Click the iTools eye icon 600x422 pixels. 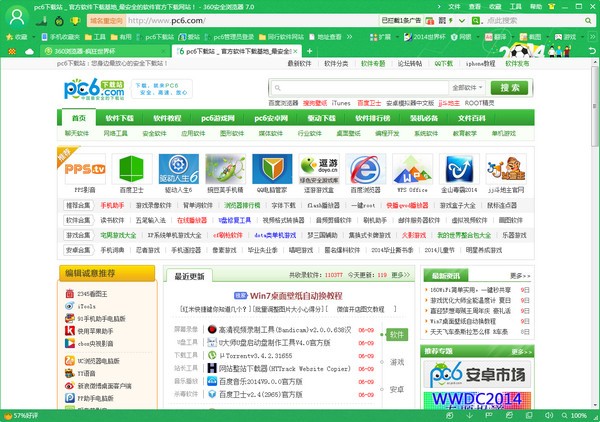click(x=70, y=306)
